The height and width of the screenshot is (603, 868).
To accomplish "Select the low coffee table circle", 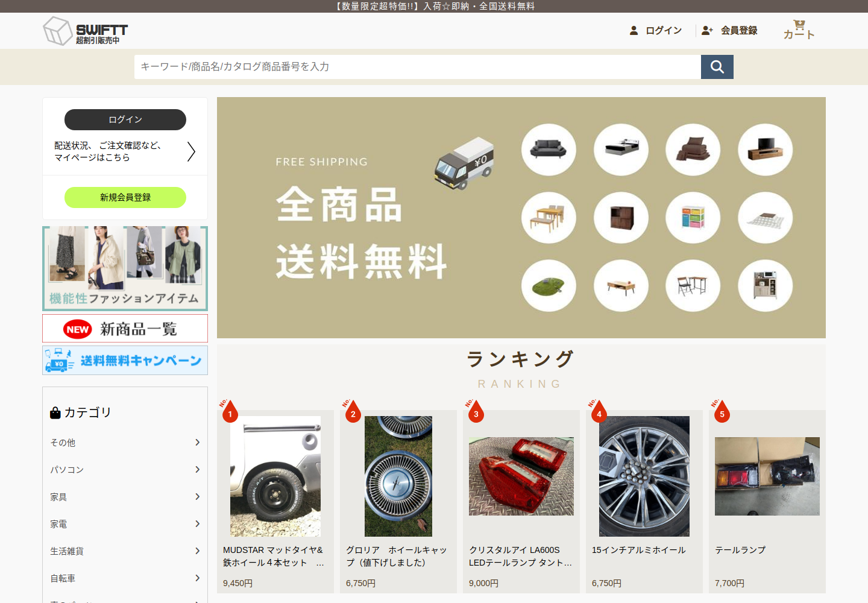I will (x=621, y=286).
